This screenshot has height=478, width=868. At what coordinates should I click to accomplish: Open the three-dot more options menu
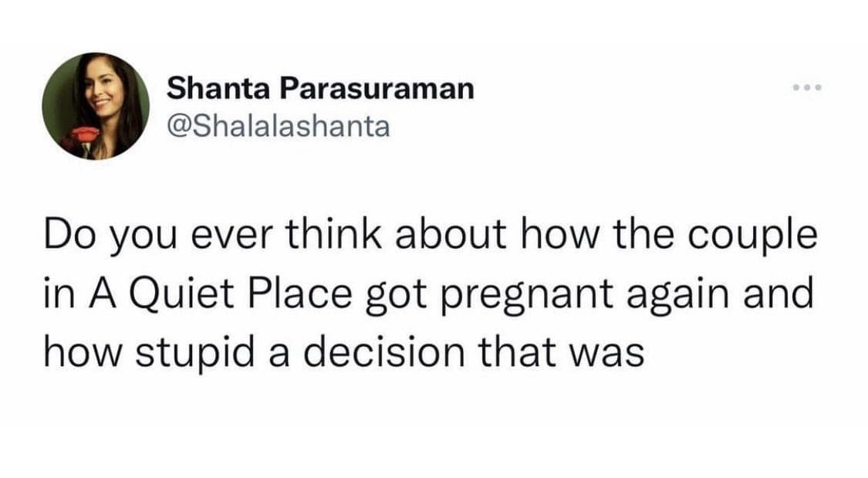click(x=808, y=88)
